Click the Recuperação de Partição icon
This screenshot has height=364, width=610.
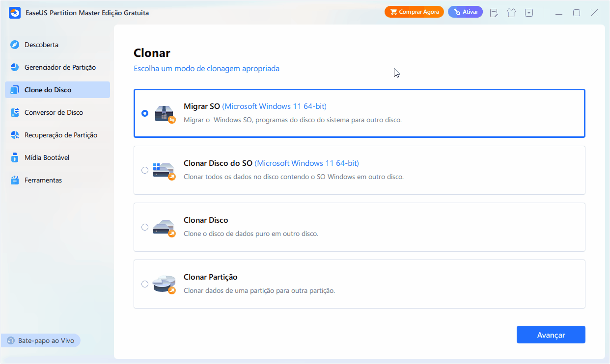coord(15,135)
